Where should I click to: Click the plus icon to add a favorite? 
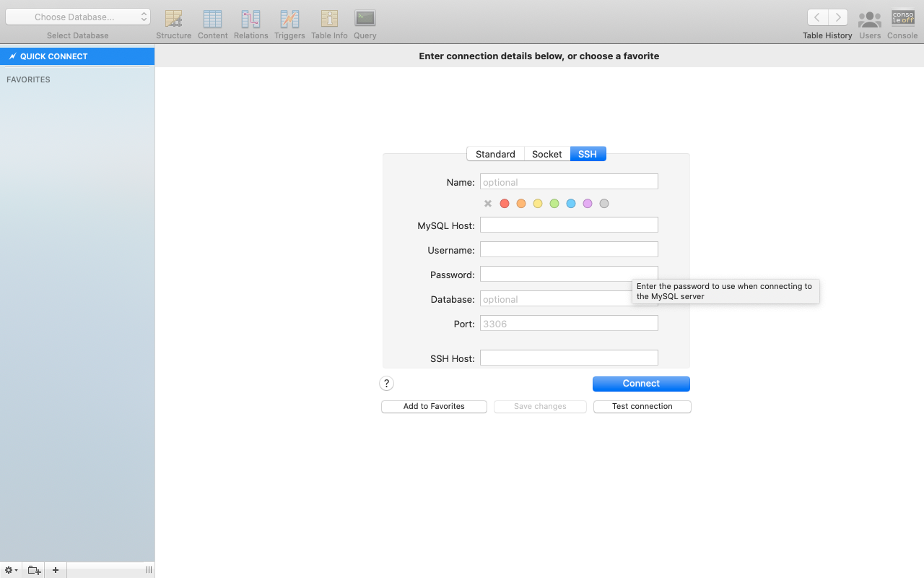point(56,570)
